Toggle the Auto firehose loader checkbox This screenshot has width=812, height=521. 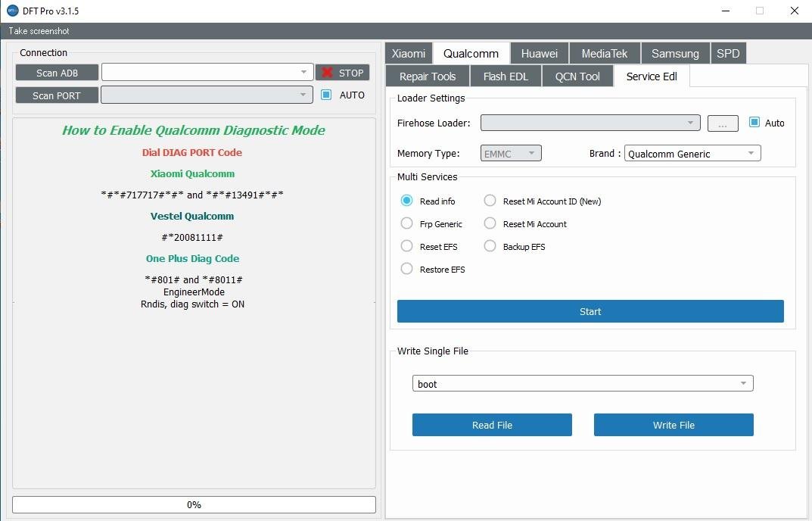[754, 123]
